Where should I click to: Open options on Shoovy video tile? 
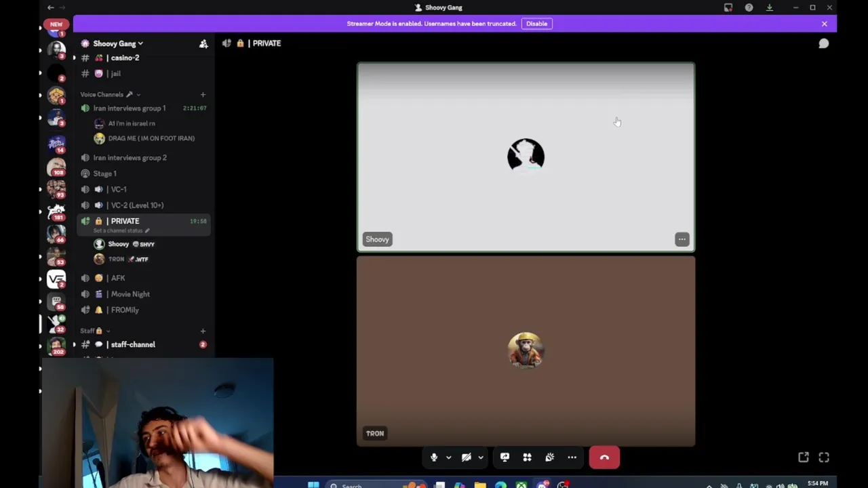point(682,239)
